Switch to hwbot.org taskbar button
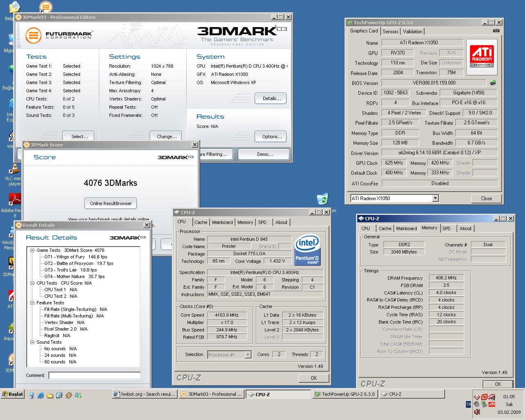525x420 pixels. click(x=145, y=394)
